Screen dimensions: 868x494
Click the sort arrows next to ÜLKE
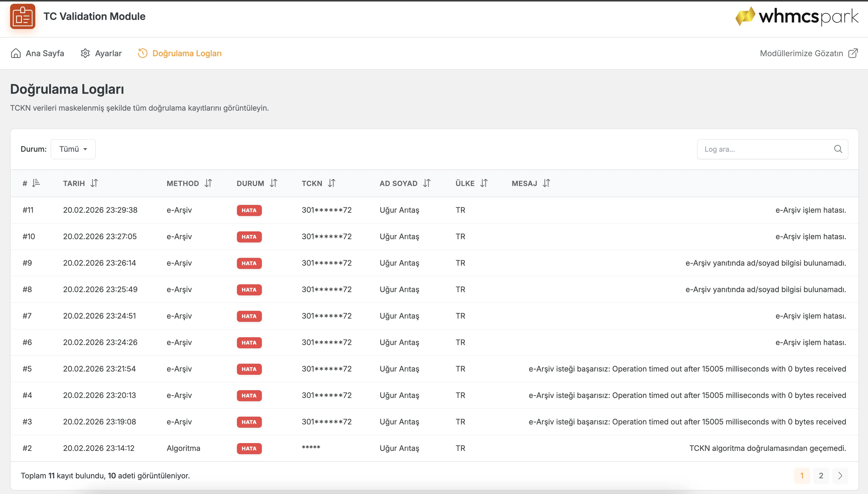[484, 183]
